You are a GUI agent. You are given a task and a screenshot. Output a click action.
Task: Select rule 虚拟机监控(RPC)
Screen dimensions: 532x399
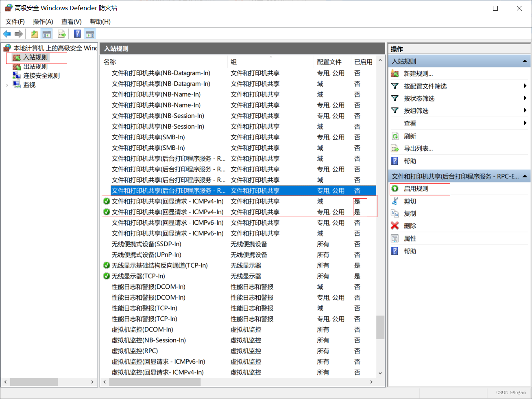[238, 351]
